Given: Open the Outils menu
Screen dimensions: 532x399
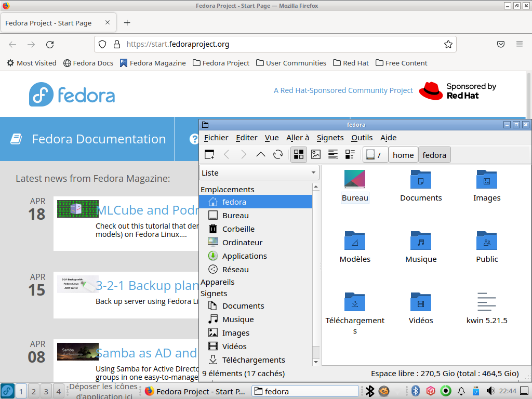Looking at the screenshot, I should pos(362,138).
